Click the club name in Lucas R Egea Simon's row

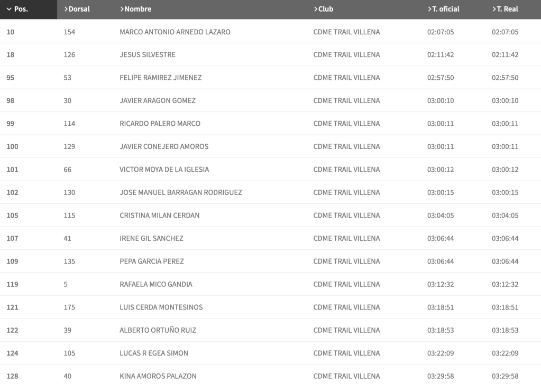pos(346,353)
